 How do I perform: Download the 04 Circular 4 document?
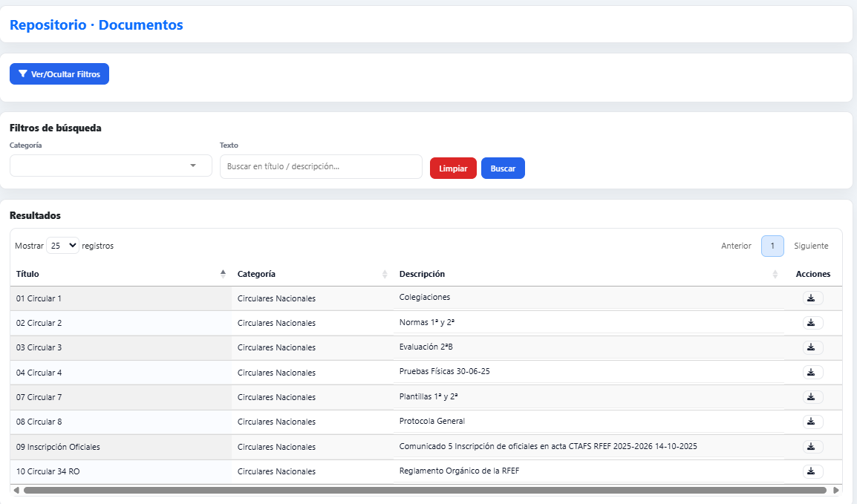812,372
